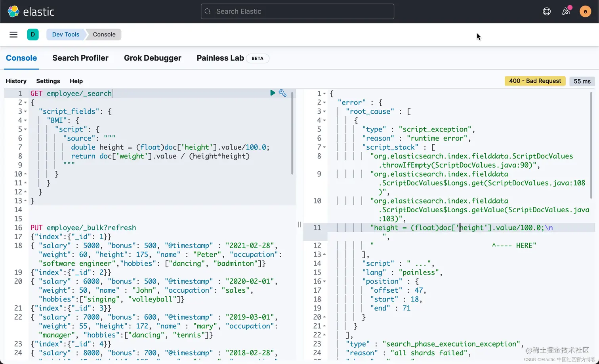Viewport: 599px width, 364px height.
Task: Open the Settings menu
Action: click(x=48, y=81)
